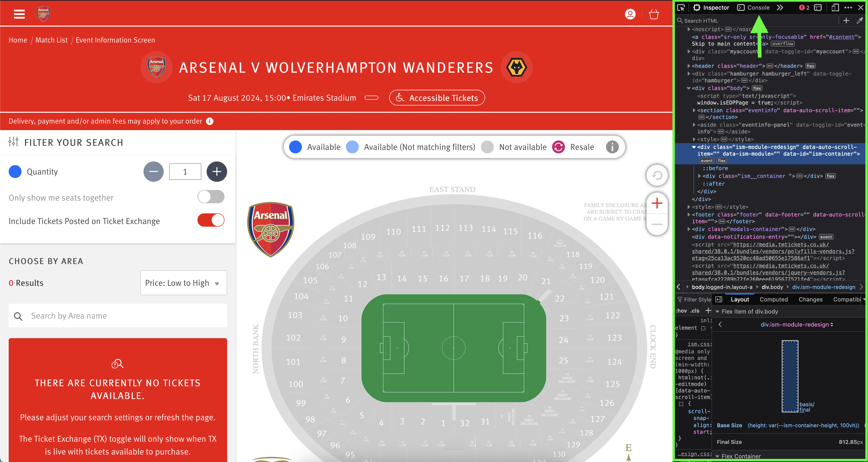Expand the Flex Container section in Layout panel
The width and height of the screenshot is (868, 462).
718,456
